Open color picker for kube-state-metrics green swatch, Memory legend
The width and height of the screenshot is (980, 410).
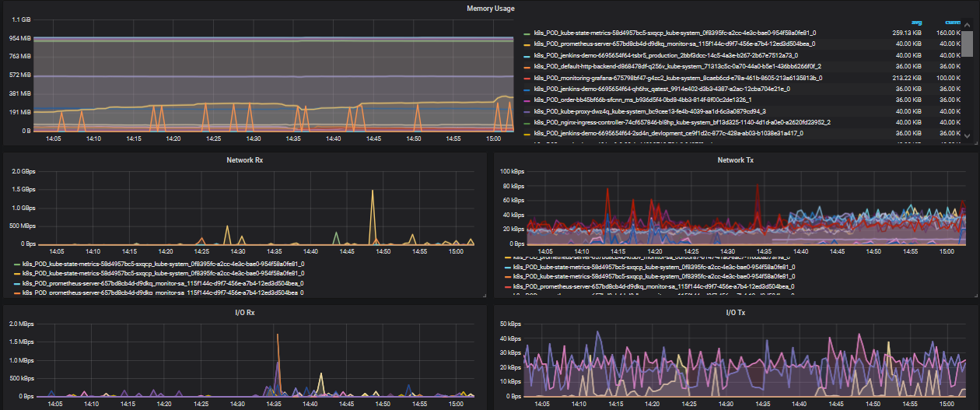point(527,33)
